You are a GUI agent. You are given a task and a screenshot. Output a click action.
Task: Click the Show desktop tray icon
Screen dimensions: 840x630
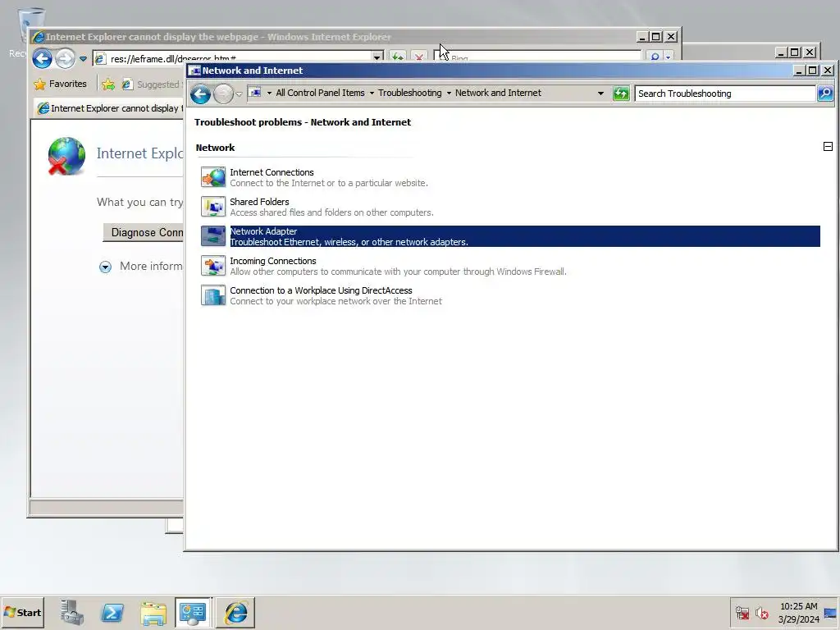coord(831,612)
